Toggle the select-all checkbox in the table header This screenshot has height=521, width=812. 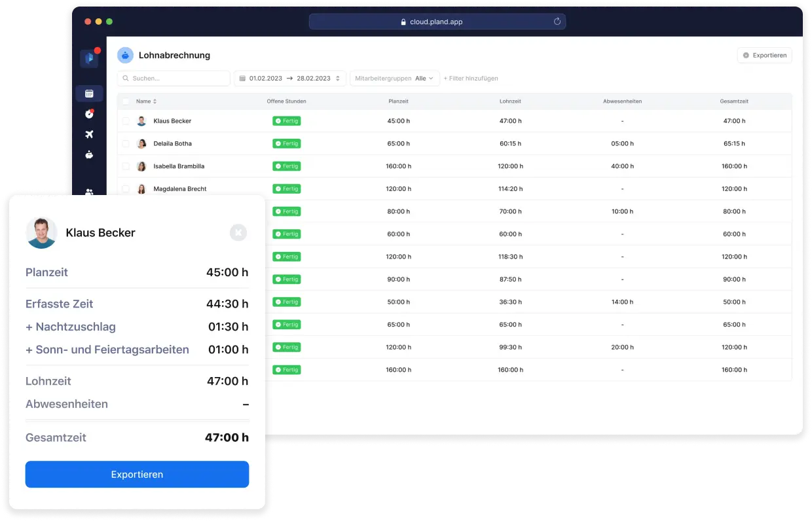pyautogui.click(x=126, y=101)
